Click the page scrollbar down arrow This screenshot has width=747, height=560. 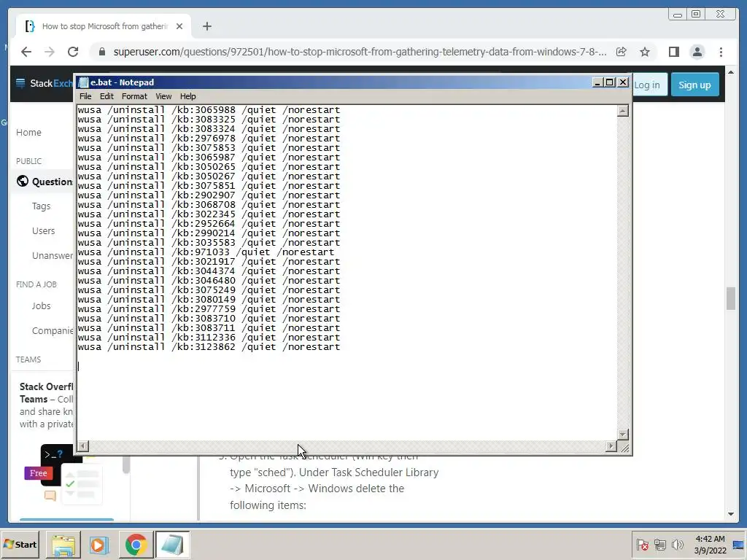[x=731, y=514]
